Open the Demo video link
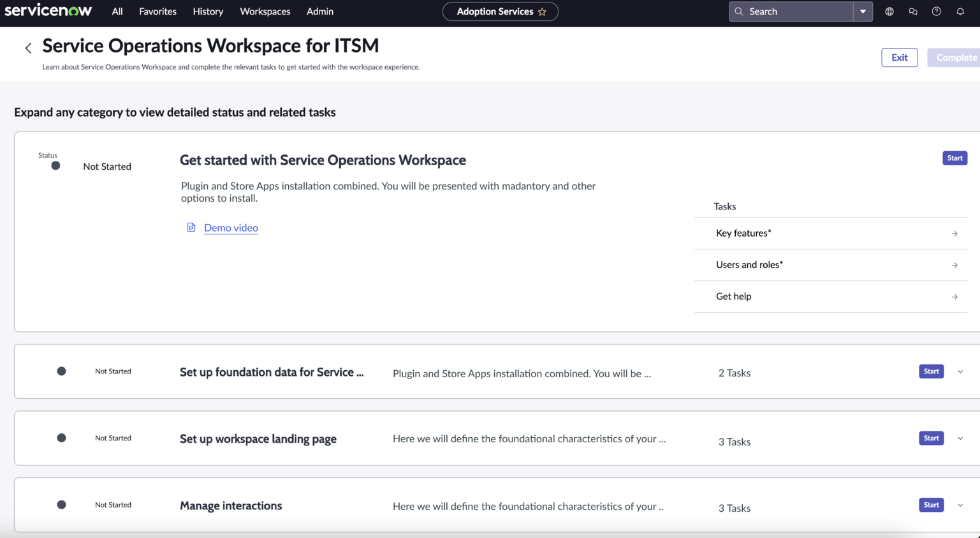Screen dimensions: 980x538 231,228
